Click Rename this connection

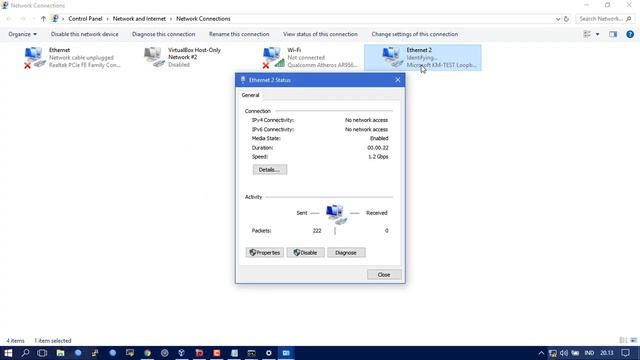[239, 34]
